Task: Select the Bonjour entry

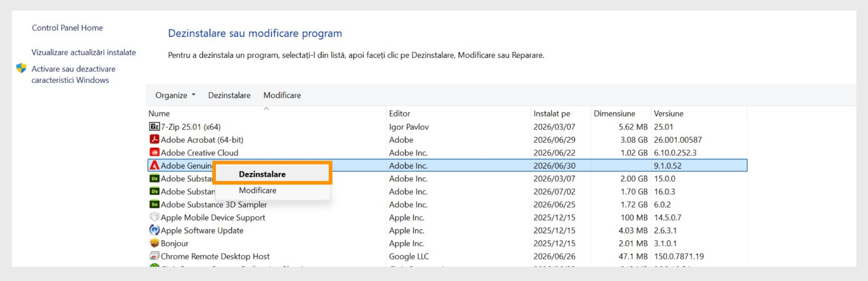Action: pos(175,243)
